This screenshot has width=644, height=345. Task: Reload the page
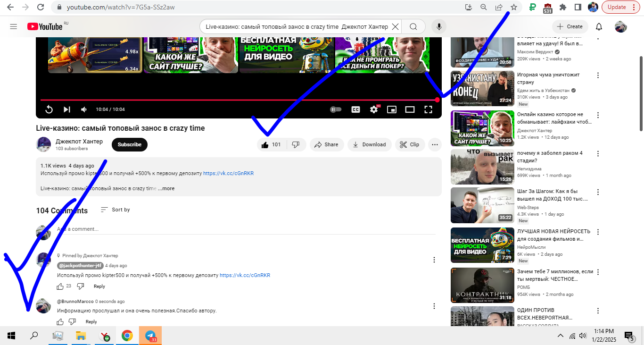click(41, 7)
